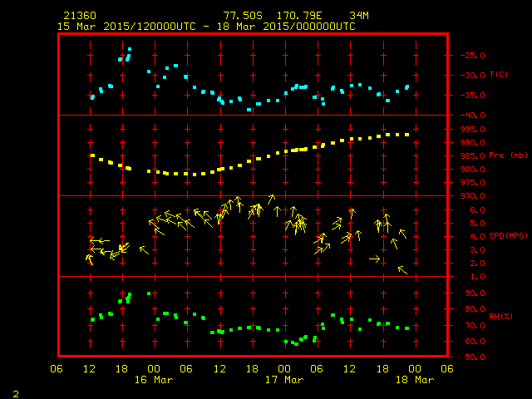Click the "17 Mar" date label
This screenshot has height=399, width=532.
(284, 380)
